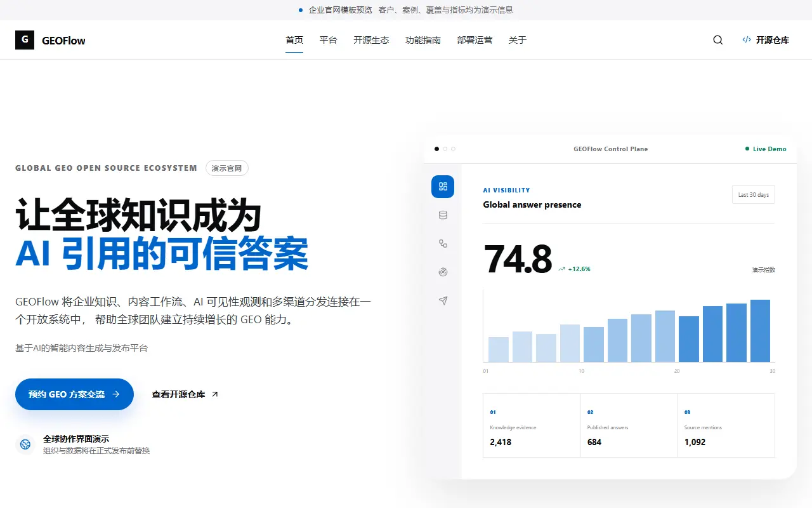This screenshot has height=508, width=812.
Task: Select the dashboard grid icon in demo sidebar
Action: pyautogui.click(x=443, y=186)
